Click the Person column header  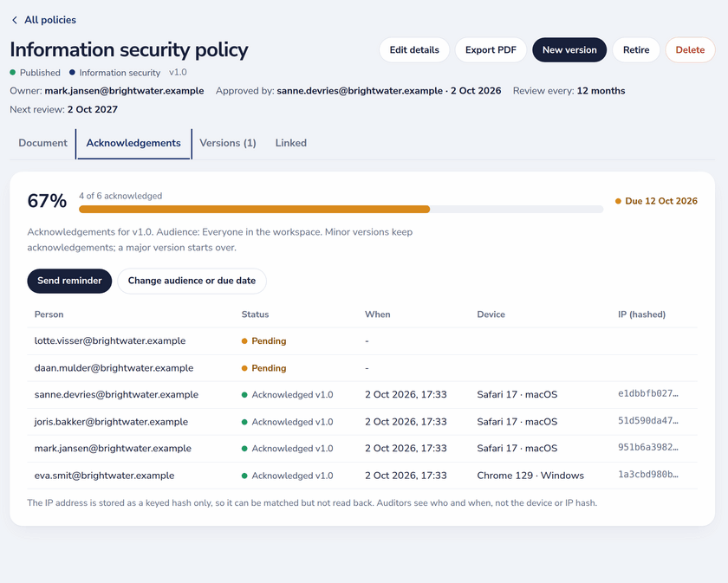[49, 314]
